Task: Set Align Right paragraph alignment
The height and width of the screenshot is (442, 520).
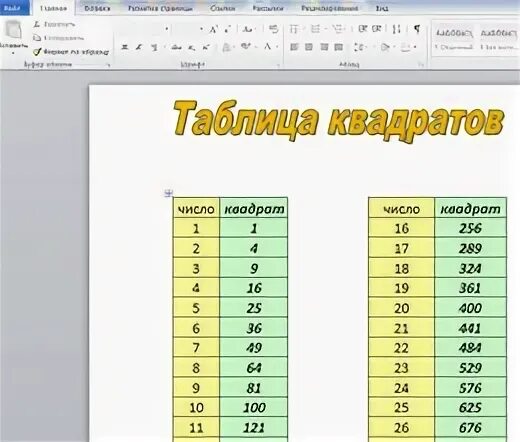Action: point(324,47)
